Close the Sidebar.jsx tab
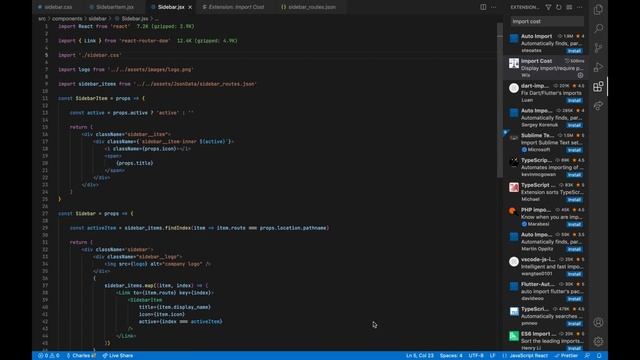The height and width of the screenshot is (360, 640). tap(190, 7)
